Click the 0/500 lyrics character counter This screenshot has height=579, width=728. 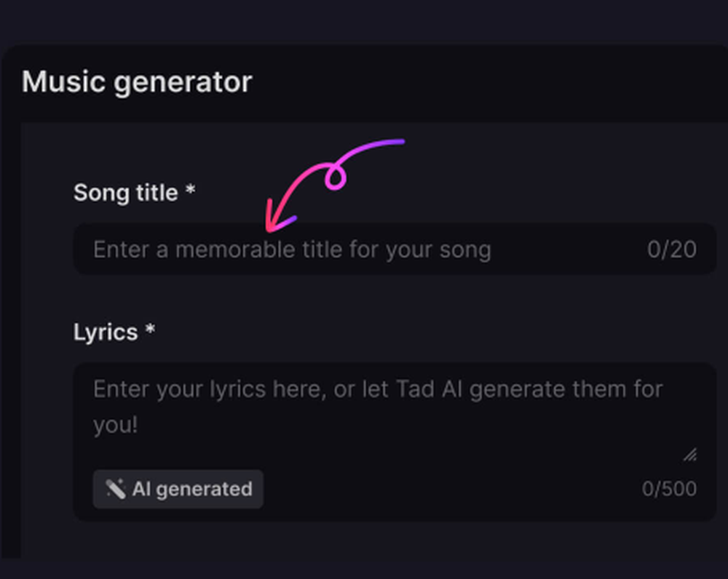(x=669, y=489)
